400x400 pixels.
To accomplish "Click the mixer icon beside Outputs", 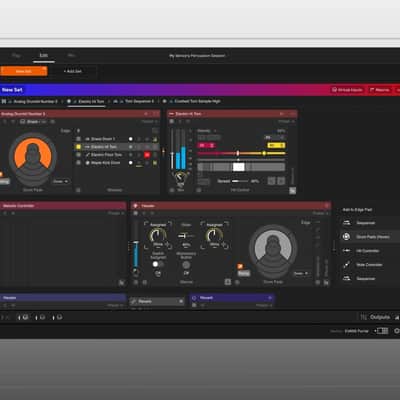I will (364, 317).
